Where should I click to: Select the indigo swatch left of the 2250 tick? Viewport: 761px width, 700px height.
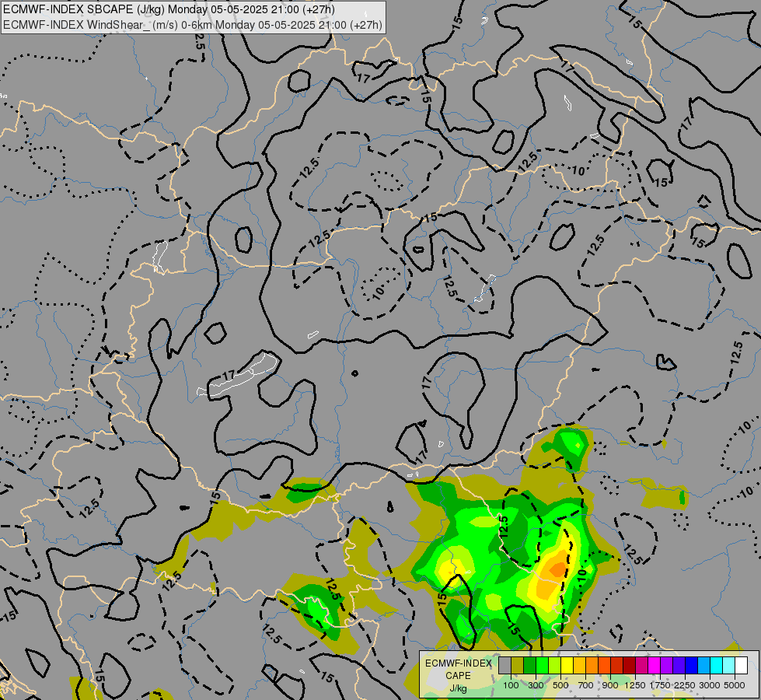679,666
